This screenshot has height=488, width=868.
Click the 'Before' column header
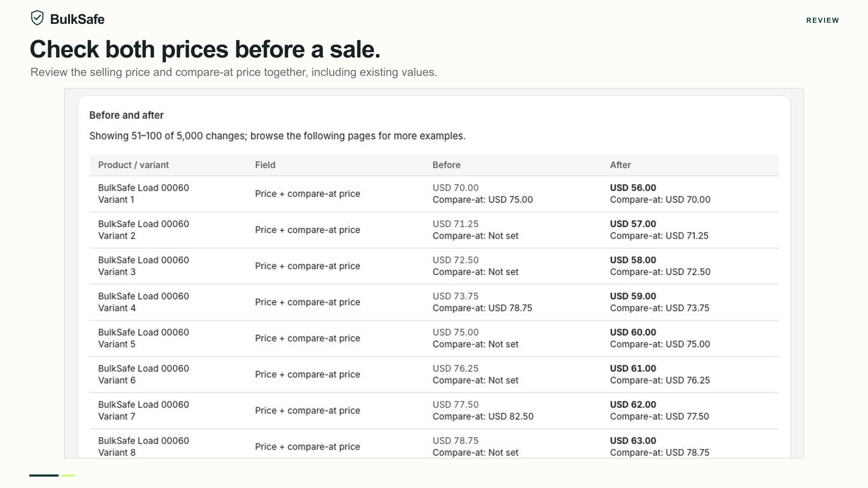(x=446, y=165)
